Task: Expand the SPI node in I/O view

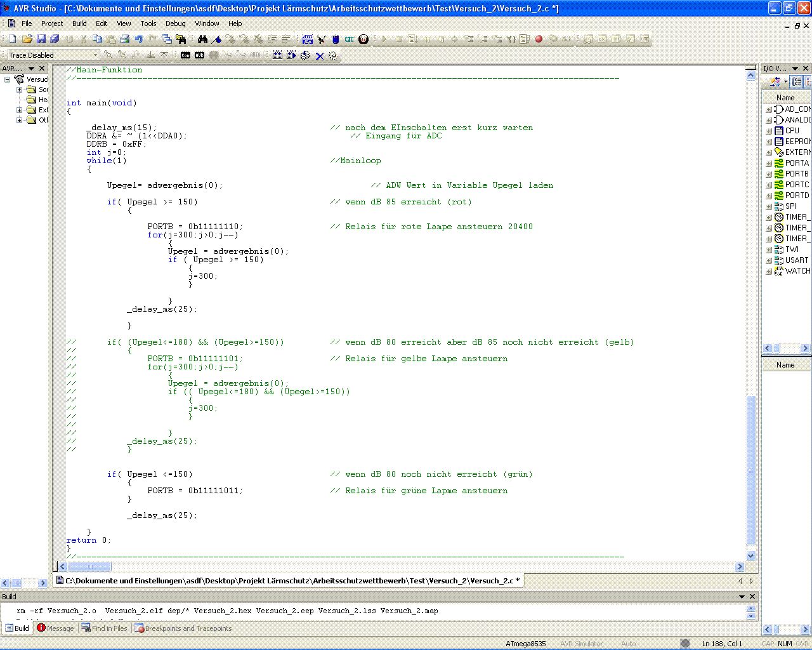Action: tap(769, 206)
